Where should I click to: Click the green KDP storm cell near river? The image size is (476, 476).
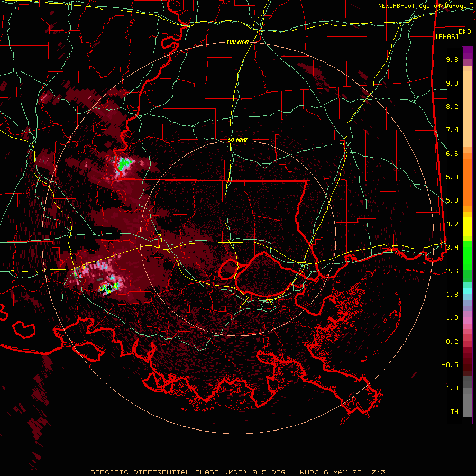pyautogui.click(x=124, y=164)
